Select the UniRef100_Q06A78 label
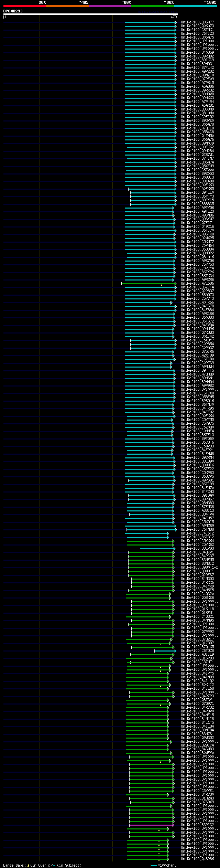This screenshot has height=868, width=220. click(x=197, y=125)
